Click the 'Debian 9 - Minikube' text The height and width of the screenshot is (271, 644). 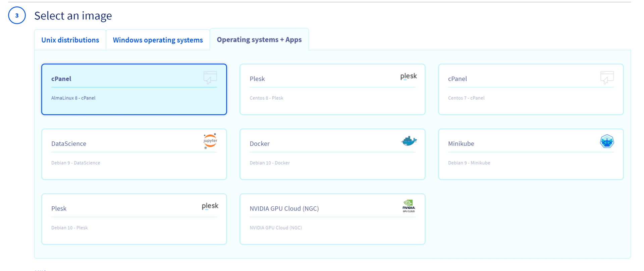(x=469, y=163)
